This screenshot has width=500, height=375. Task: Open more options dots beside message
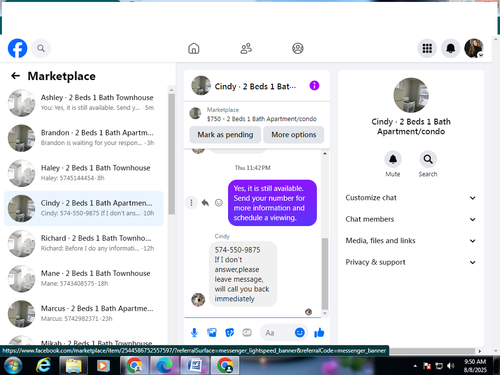point(191,203)
